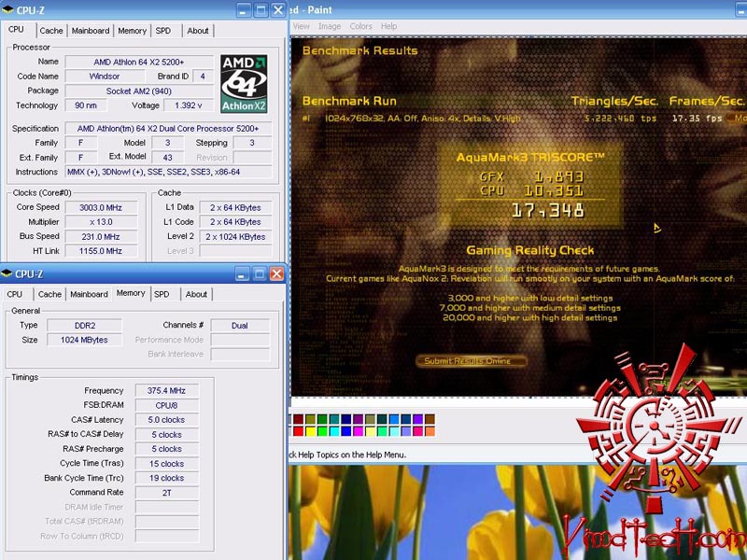Image resolution: width=747 pixels, height=560 pixels.
Task: Minimize the upper CPU-Z window
Action: 243,10
